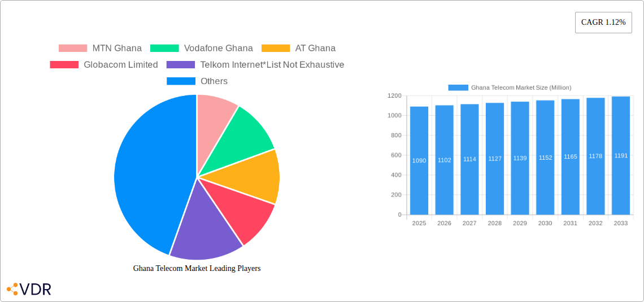
Task: Toggle the MTN Ghana legend label
Action: (117, 49)
